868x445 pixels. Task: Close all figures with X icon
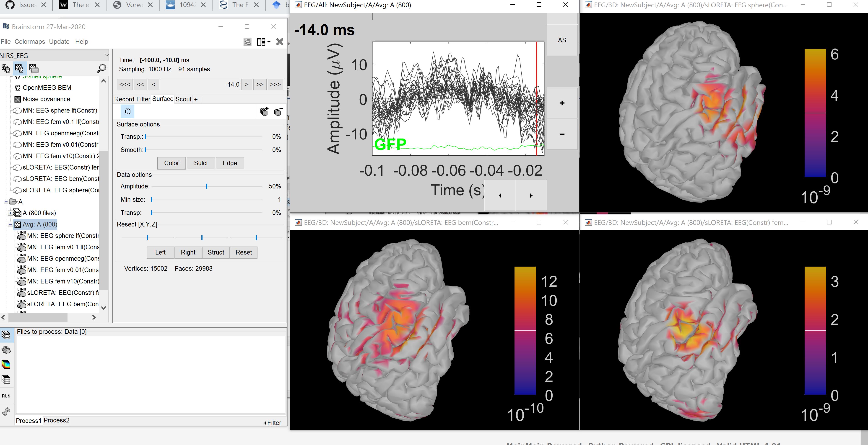280,42
